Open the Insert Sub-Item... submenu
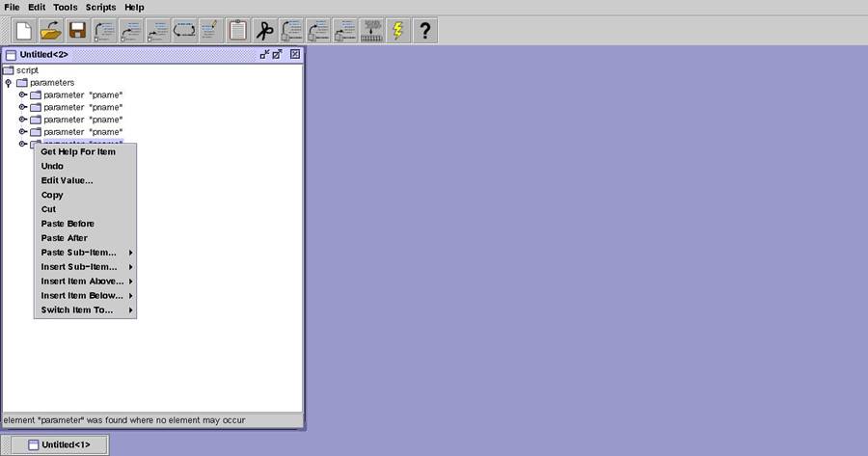 pos(85,267)
